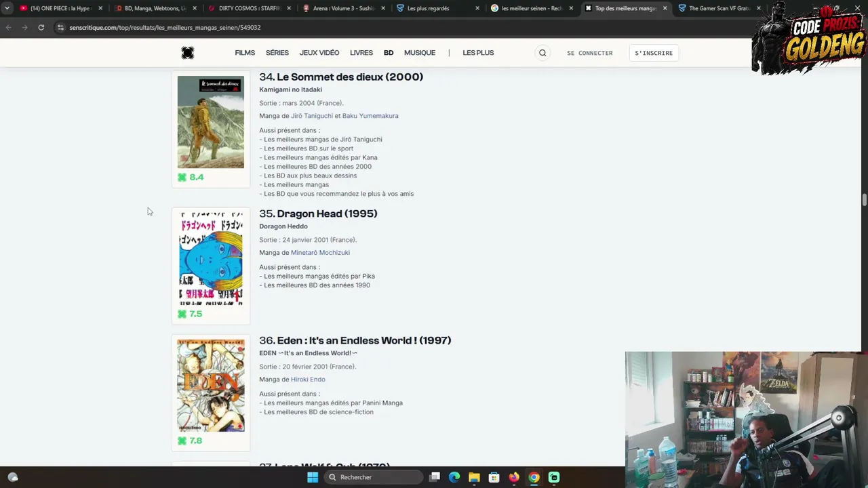Image resolution: width=868 pixels, height=488 pixels.
Task: Open the Windows Start menu
Action: [x=313, y=477]
